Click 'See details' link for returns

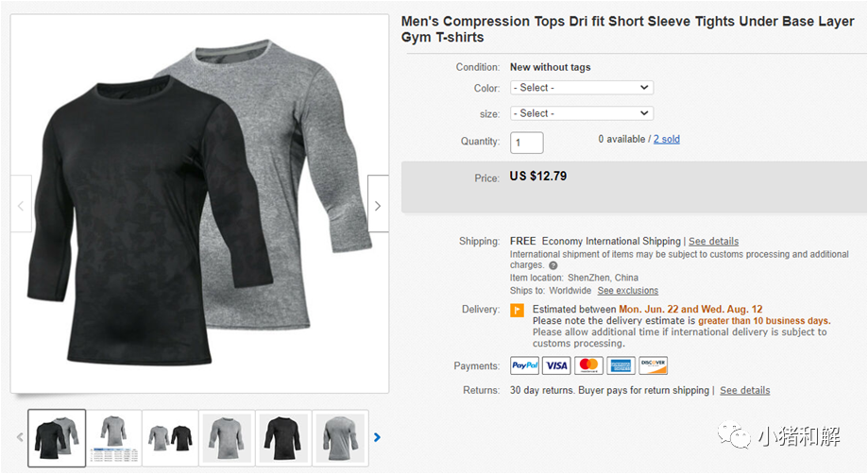[x=744, y=390]
